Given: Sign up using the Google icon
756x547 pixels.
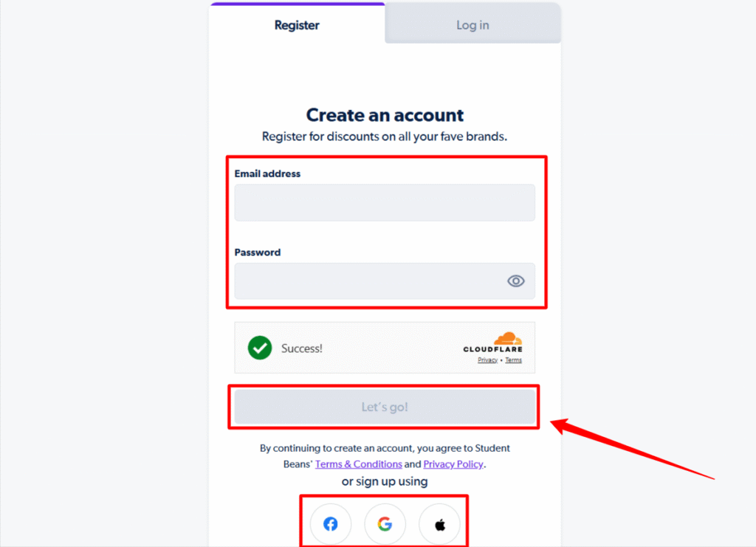Looking at the screenshot, I should (385, 523).
